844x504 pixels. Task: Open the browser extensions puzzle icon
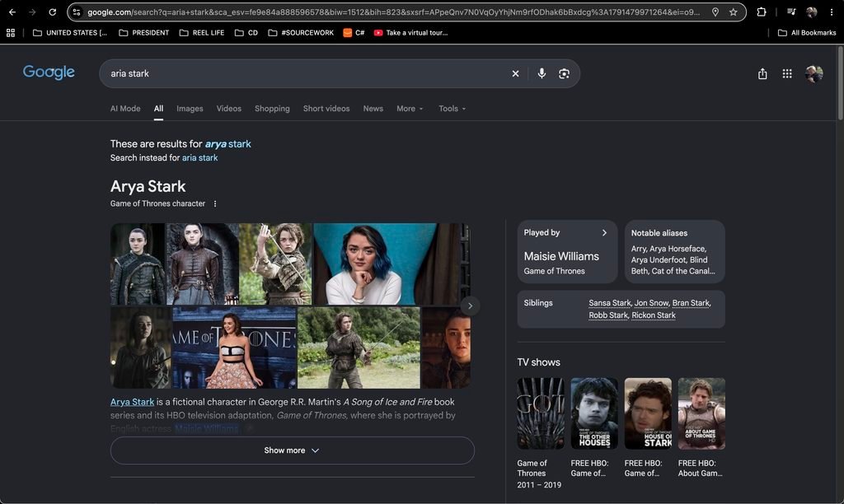761,12
